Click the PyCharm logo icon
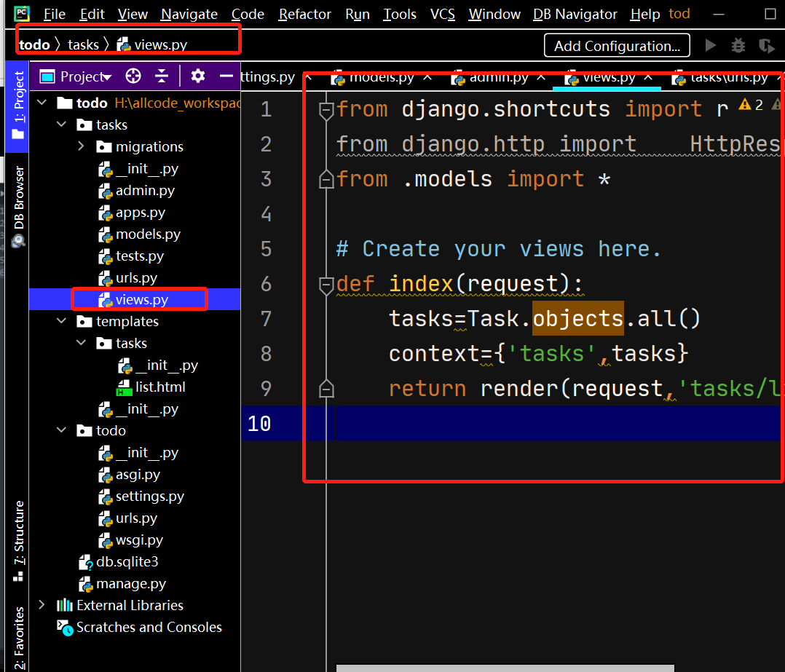This screenshot has width=785, height=672. 22,14
